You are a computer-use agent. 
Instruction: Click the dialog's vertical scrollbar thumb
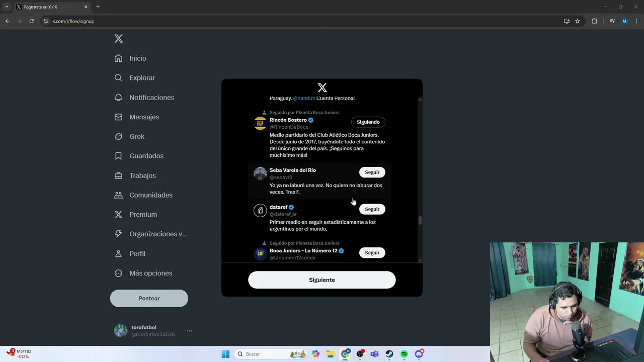coord(420,220)
